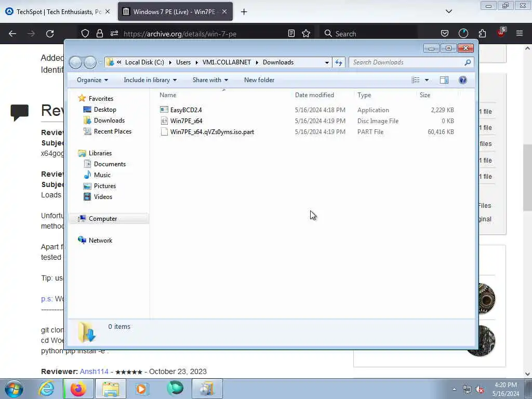The width and height of the screenshot is (532, 399).
Task: Click the site padlock icon
Action: pos(99,34)
